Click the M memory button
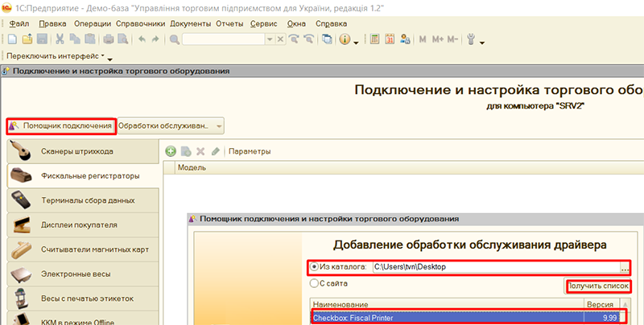 pos(422,39)
